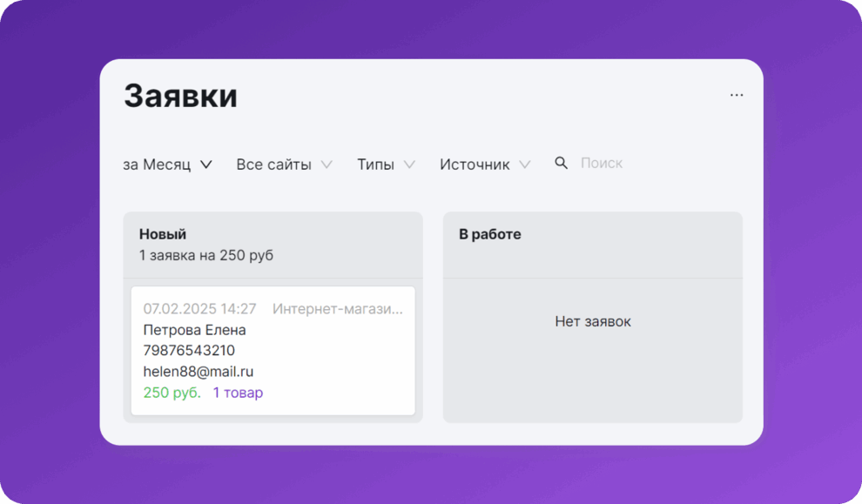862x504 pixels.
Task: Open the request from Петрова Елена
Action: (194, 330)
